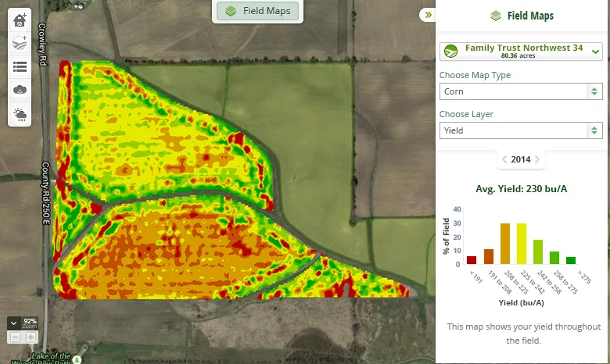Go to next year after 2014

click(x=537, y=159)
